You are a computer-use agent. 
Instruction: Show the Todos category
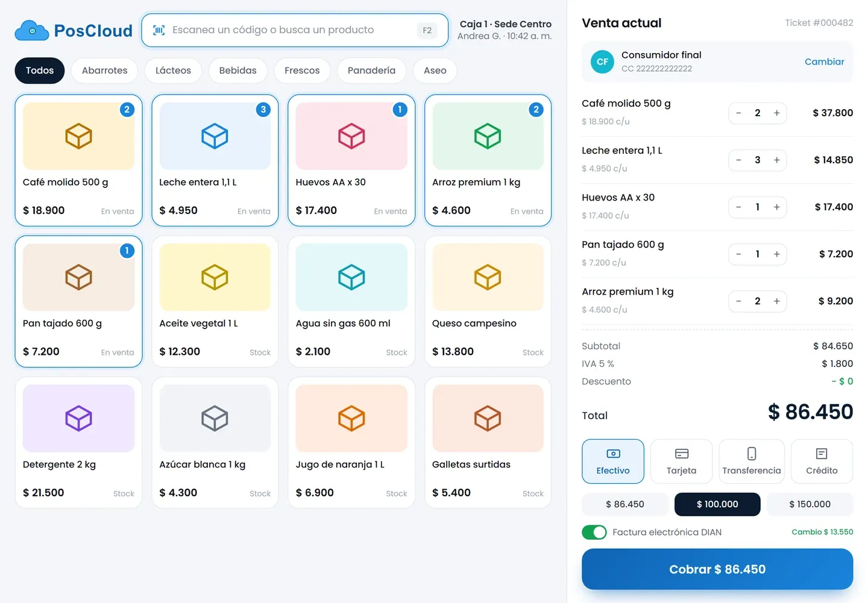40,70
